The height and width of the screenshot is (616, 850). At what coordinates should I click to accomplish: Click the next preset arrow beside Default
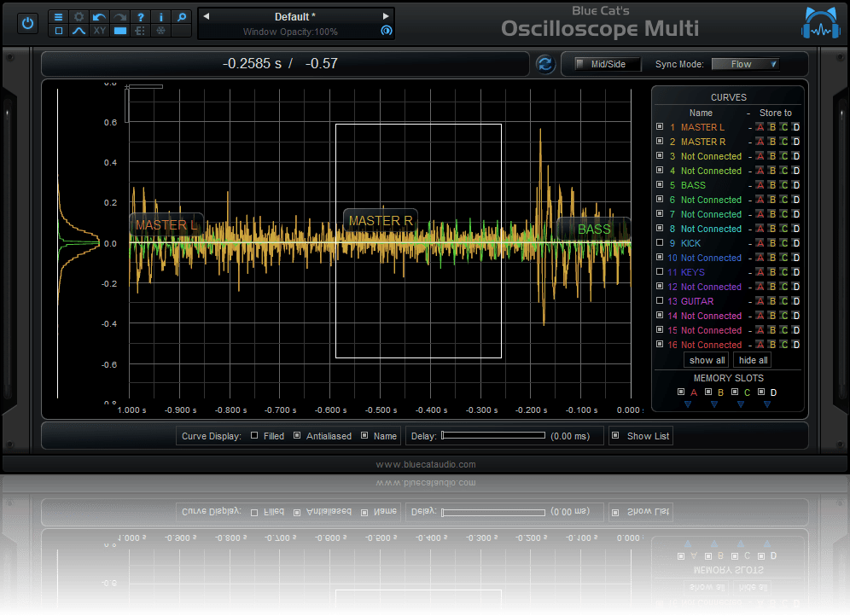click(x=386, y=15)
